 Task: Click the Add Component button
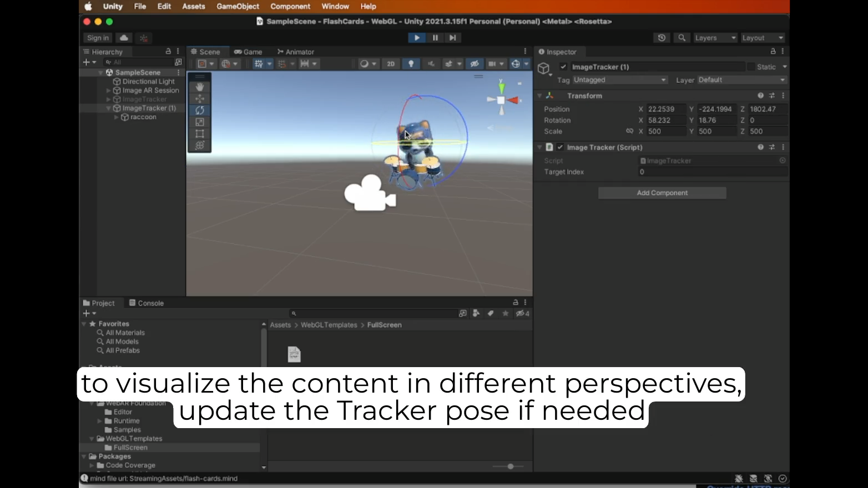[662, 192]
